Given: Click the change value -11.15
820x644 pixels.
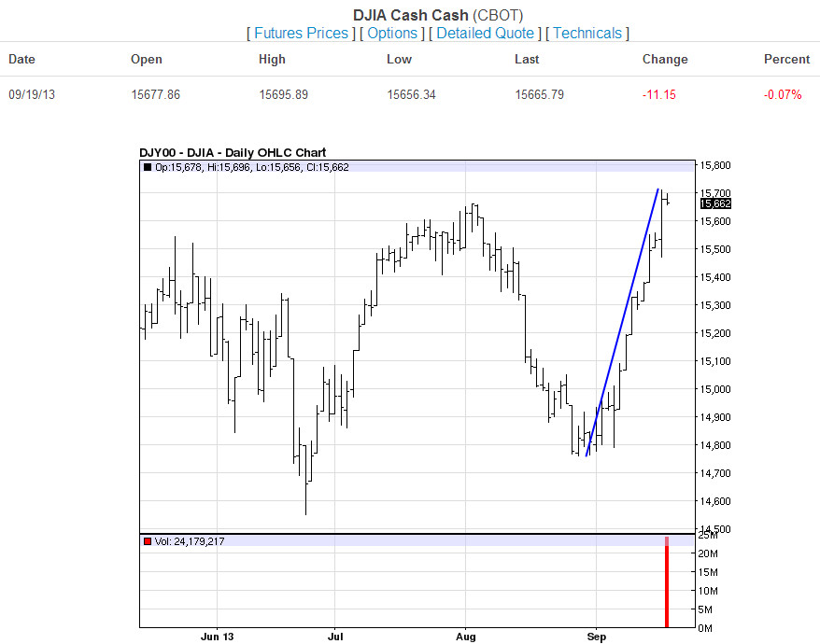Looking at the screenshot, I should click(659, 94).
